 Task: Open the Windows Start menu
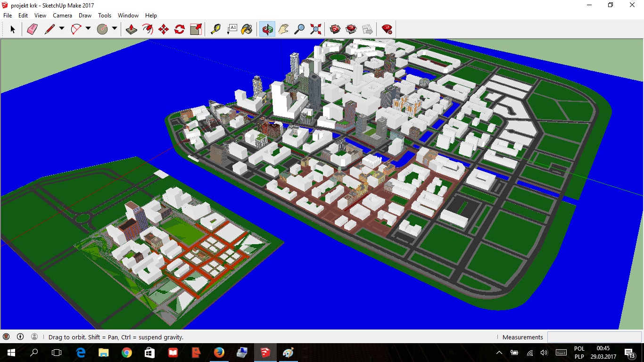[x=11, y=353]
